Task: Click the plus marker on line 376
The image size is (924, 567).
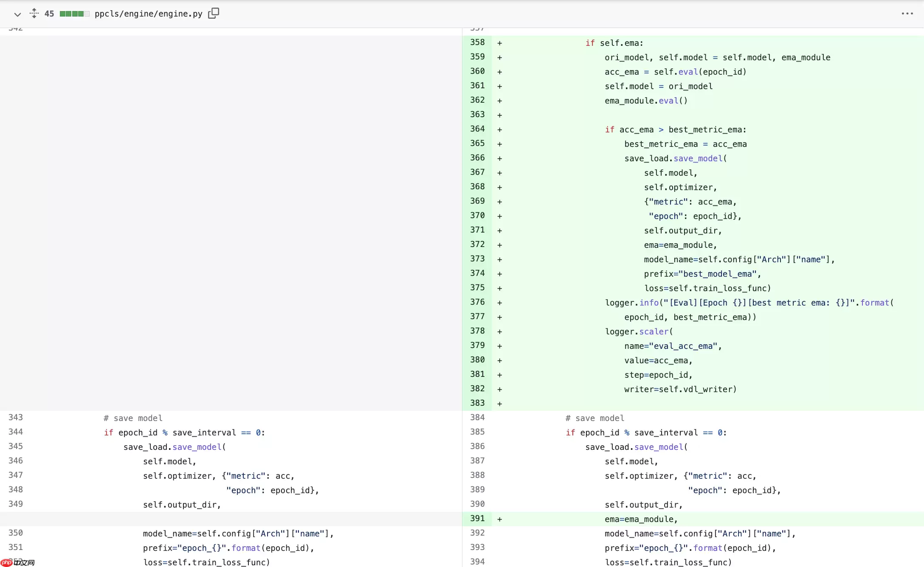Action: [500, 303]
